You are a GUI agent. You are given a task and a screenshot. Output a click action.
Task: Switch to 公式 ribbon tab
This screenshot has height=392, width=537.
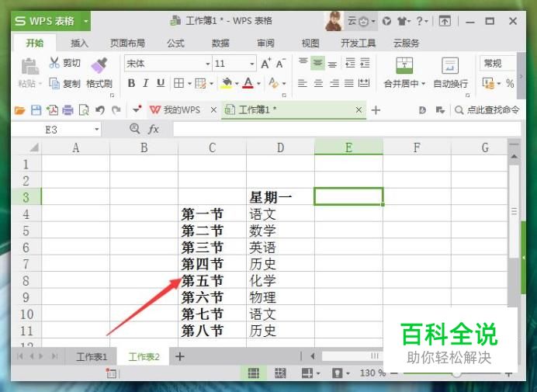tap(175, 43)
